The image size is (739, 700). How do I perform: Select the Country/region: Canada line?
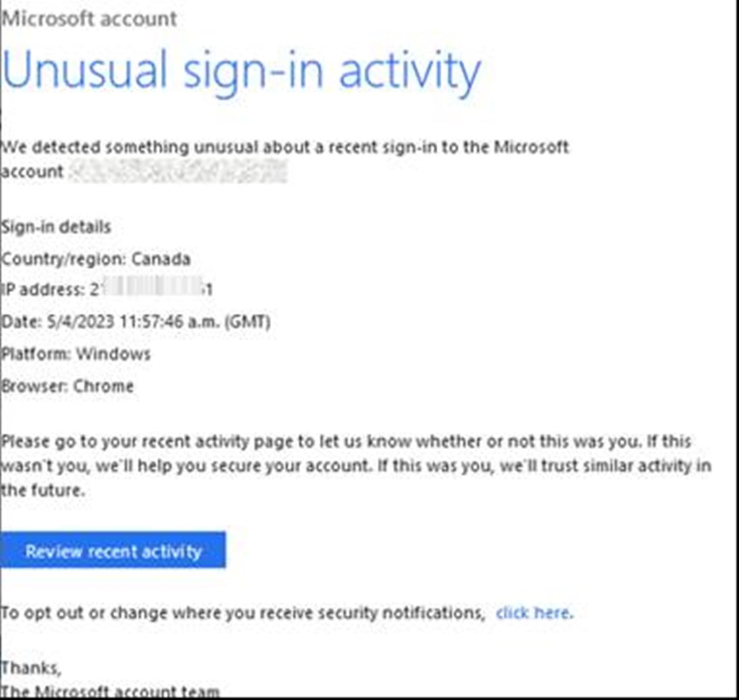(x=96, y=259)
